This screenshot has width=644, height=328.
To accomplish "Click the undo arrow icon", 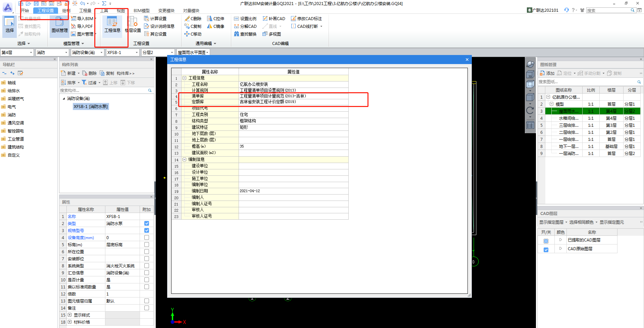I will 82,3.
